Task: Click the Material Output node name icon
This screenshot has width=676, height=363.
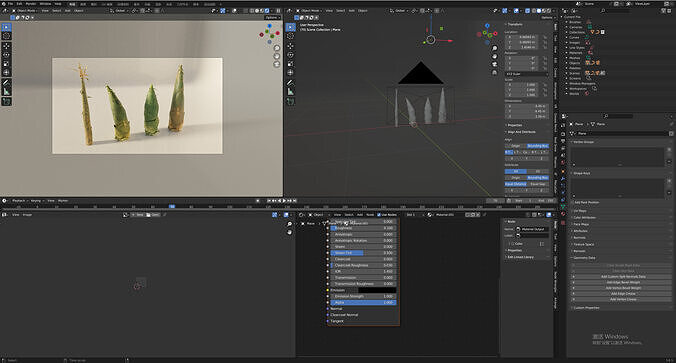Action: pos(518,229)
